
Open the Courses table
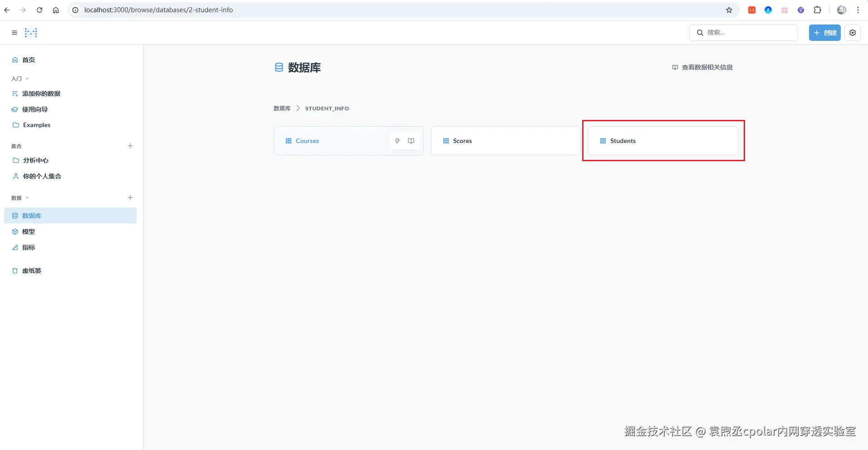(x=348, y=141)
